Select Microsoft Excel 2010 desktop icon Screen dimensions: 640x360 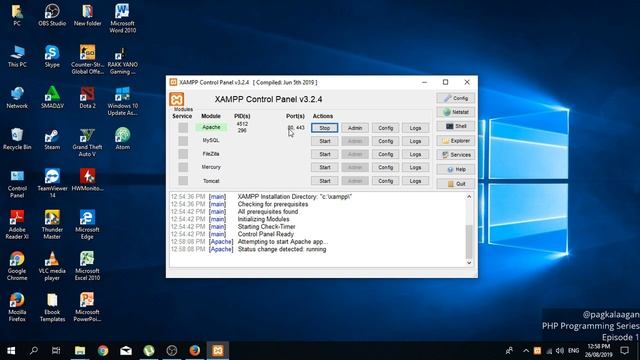point(87,266)
